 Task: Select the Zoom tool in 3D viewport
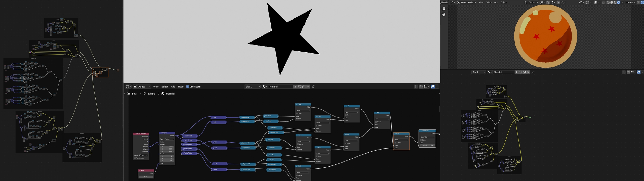click(x=444, y=9)
